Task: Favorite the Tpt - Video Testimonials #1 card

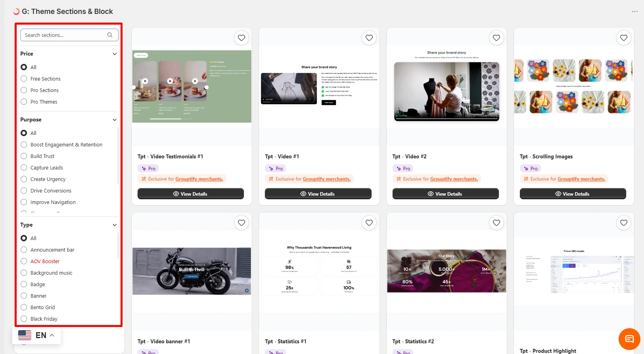Action: coord(241,38)
